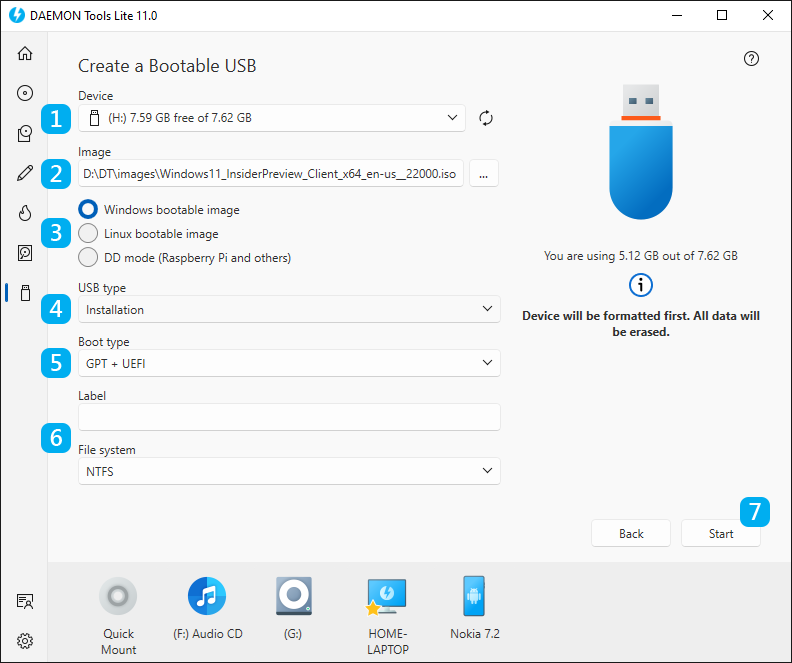Screen dimensions: 792x663
Task: Click the empty Label input field
Action: coord(289,417)
